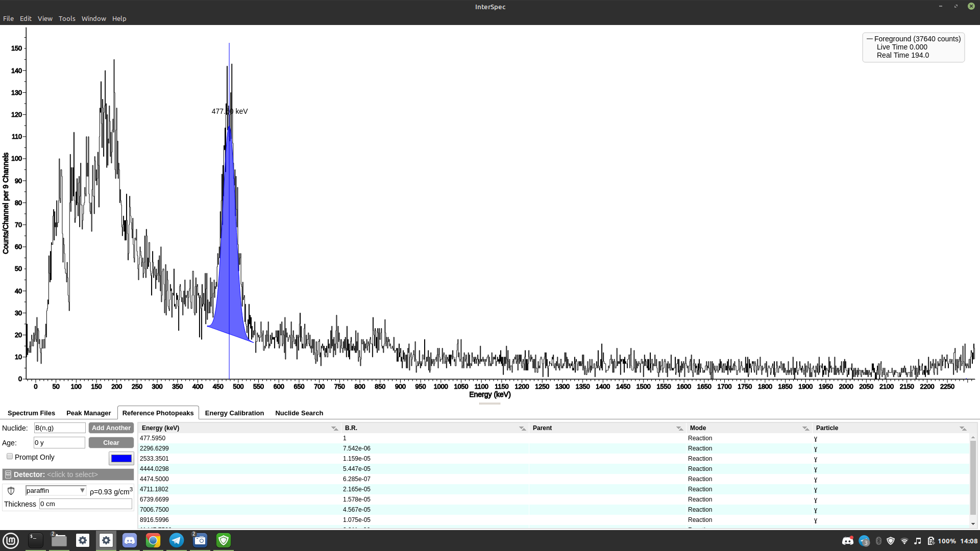Image resolution: width=980 pixels, height=551 pixels.
Task: Open the Chrome browser taskbar icon
Action: 153,540
